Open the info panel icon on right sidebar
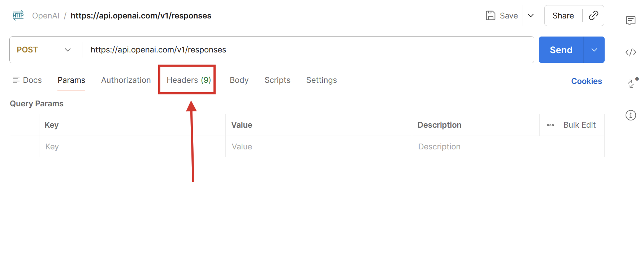Viewport: 644px width, 268px height. pyautogui.click(x=631, y=115)
